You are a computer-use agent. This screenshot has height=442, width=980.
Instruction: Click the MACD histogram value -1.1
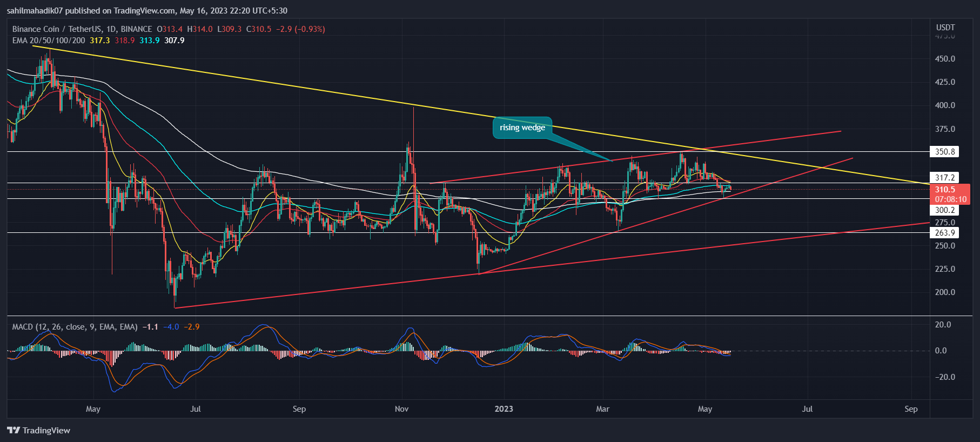[150, 327]
